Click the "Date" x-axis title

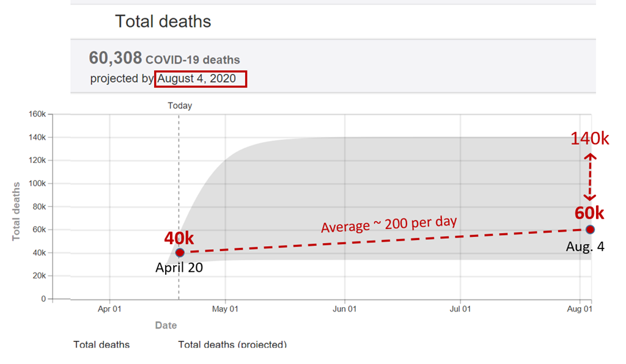tap(166, 326)
